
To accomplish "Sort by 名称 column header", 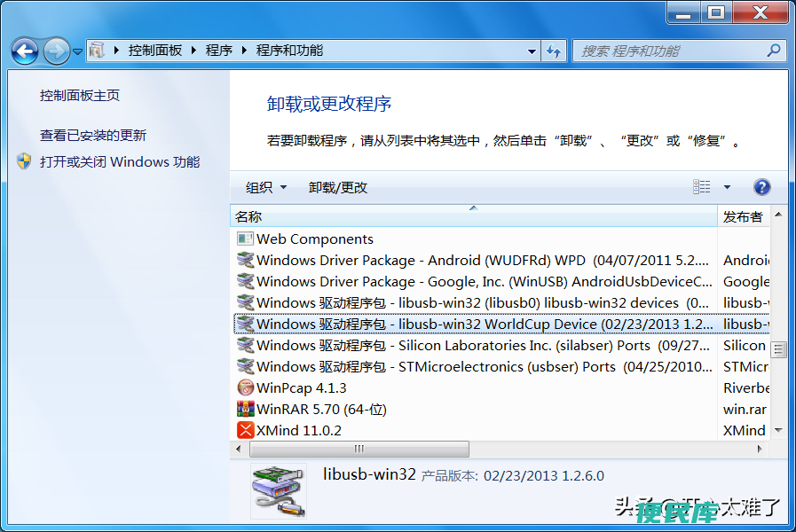I will pyautogui.click(x=474, y=216).
